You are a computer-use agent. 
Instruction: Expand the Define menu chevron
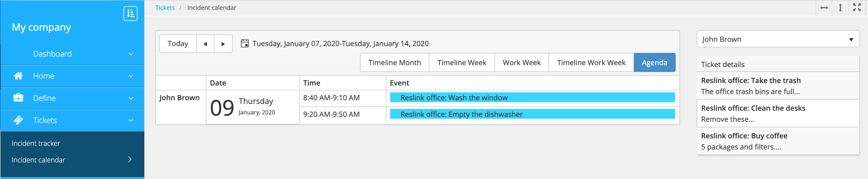(x=131, y=98)
